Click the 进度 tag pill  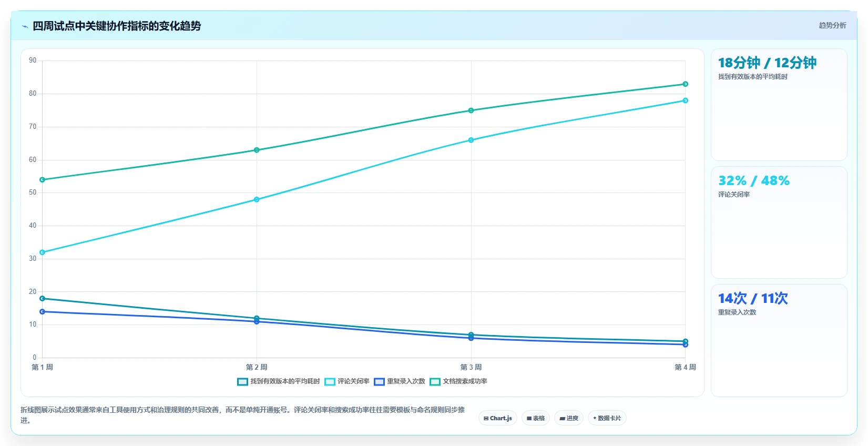[x=569, y=418]
